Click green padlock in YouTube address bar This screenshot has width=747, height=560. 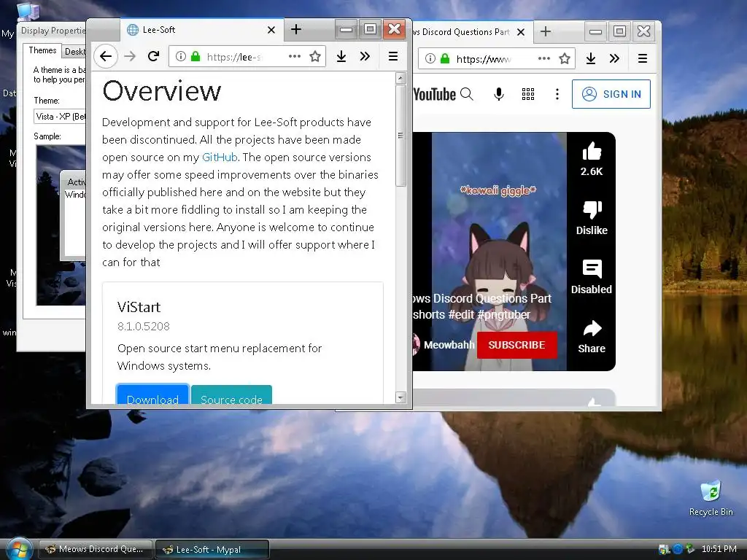[x=445, y=58]
